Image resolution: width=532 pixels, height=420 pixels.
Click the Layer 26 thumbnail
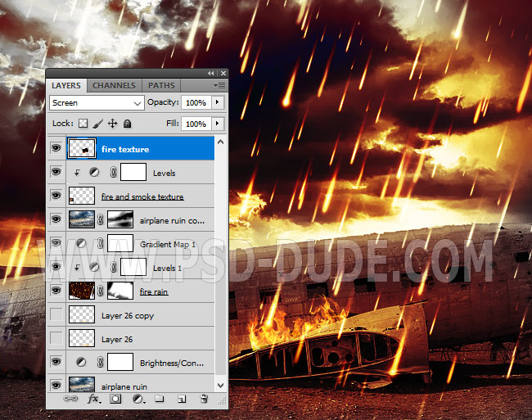point(82,338)
